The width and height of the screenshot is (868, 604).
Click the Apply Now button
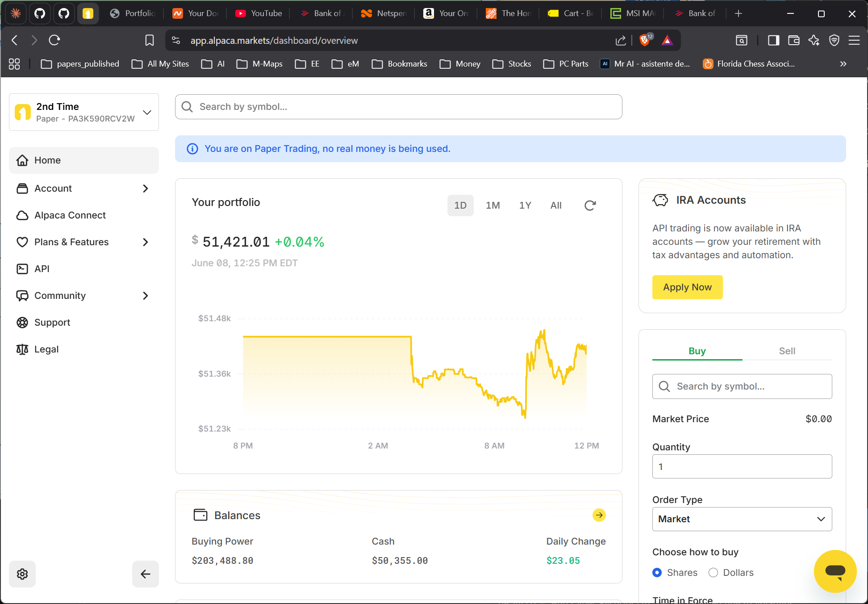(x=687, y=287)
